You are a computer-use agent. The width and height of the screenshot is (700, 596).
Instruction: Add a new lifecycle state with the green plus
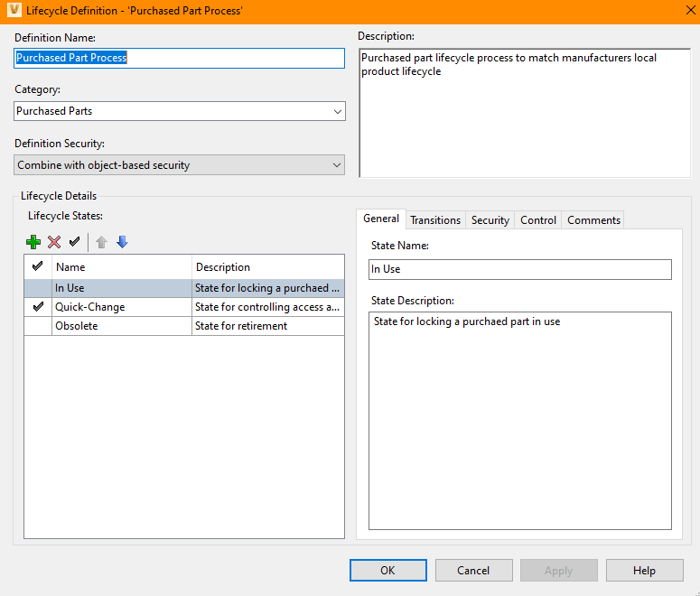click(x=33, y=242)
